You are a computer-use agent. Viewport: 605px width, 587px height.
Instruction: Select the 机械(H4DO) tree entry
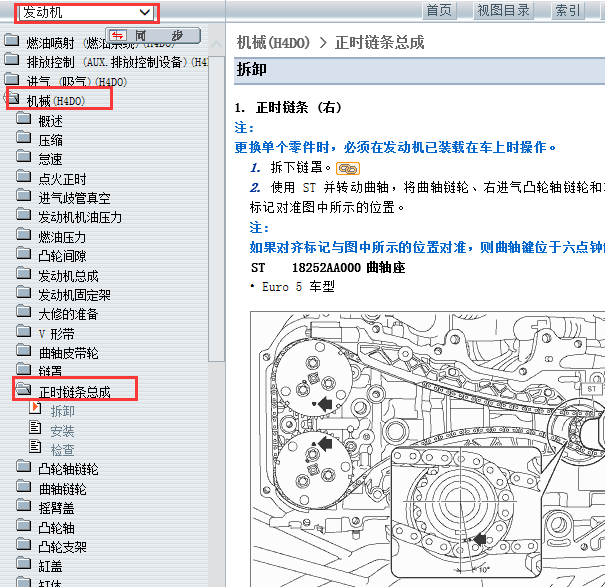[x=56, y=101]
